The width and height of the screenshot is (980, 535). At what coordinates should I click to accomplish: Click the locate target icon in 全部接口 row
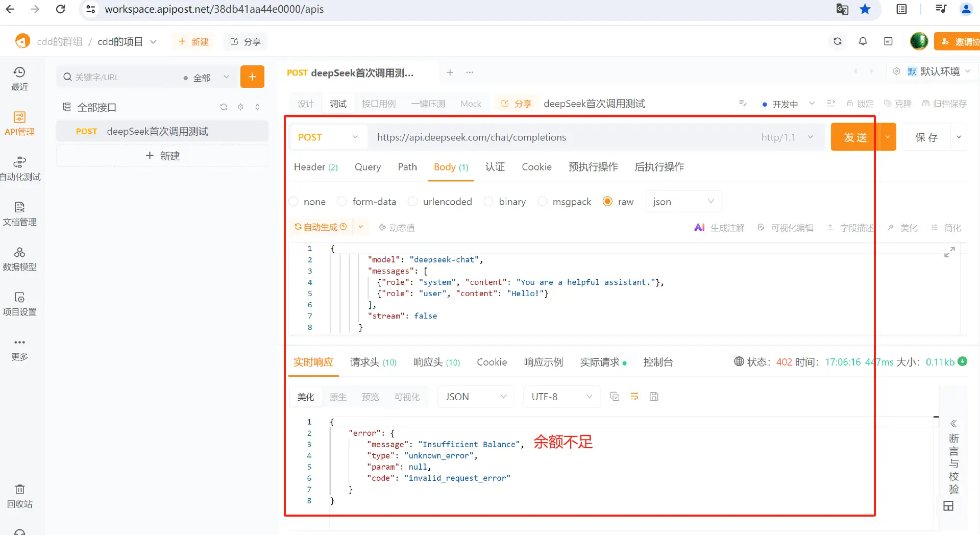(240, 107)
